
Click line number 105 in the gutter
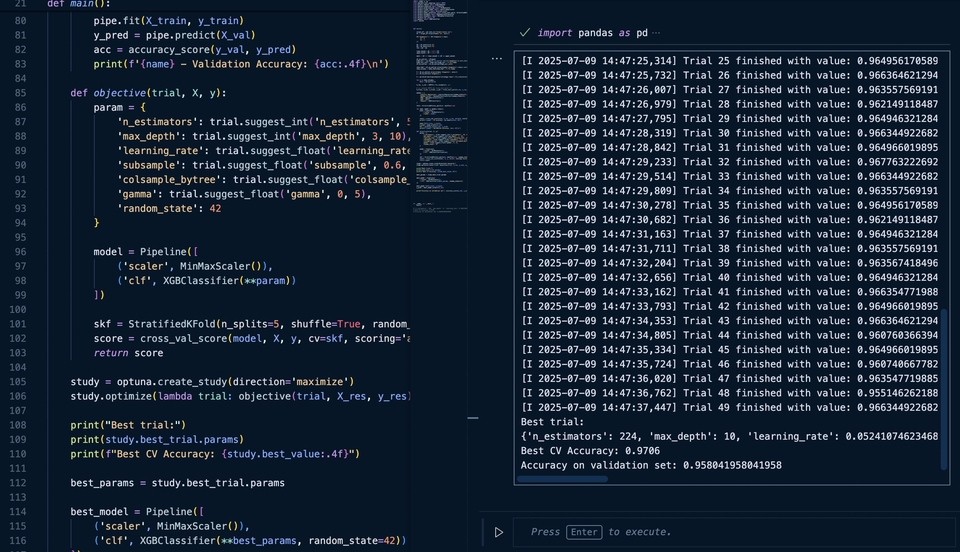point(20,382)
